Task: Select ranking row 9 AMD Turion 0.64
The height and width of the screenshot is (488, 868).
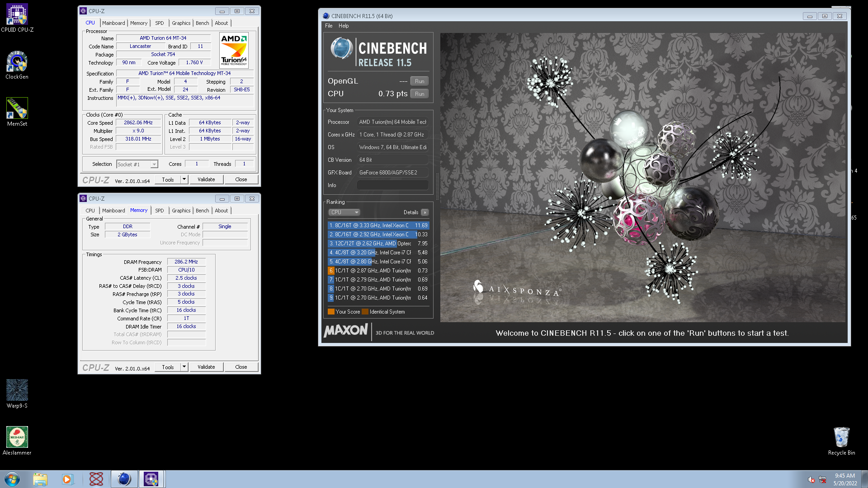Action: pyautogui.click(x=378, y=298)
